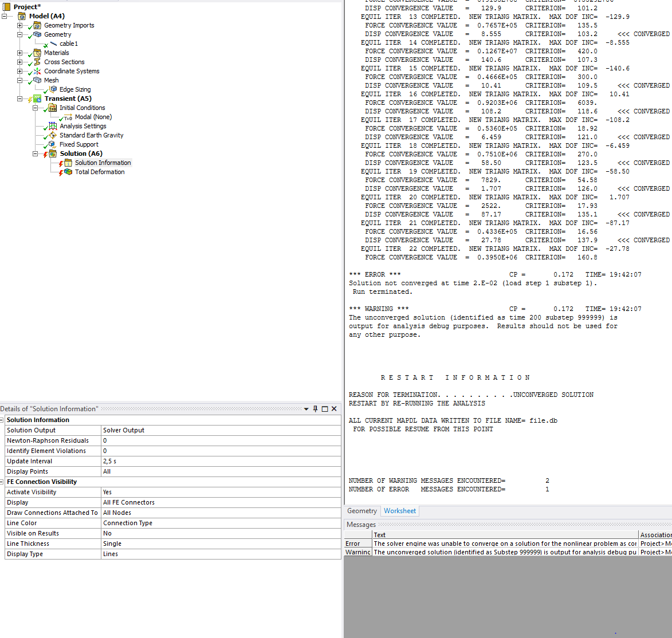This screenshot has height=638, width=672.
Task: Pin the Details panel
Action: (x=316, y=409)
